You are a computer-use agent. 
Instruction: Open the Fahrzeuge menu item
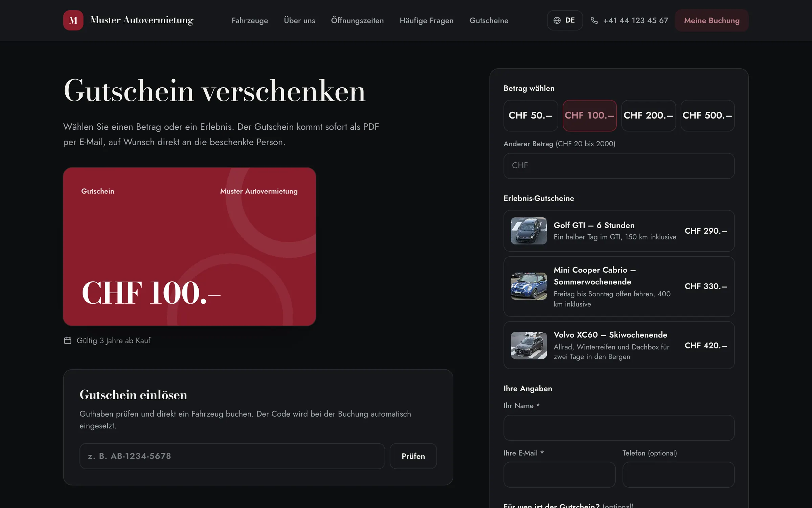[250, 20]
